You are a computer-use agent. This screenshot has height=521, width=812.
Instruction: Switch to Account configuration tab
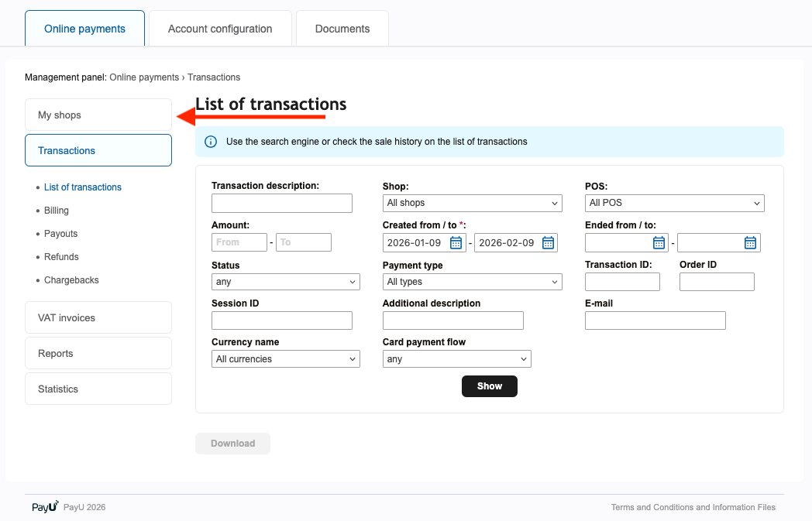(x=220, y=29)
